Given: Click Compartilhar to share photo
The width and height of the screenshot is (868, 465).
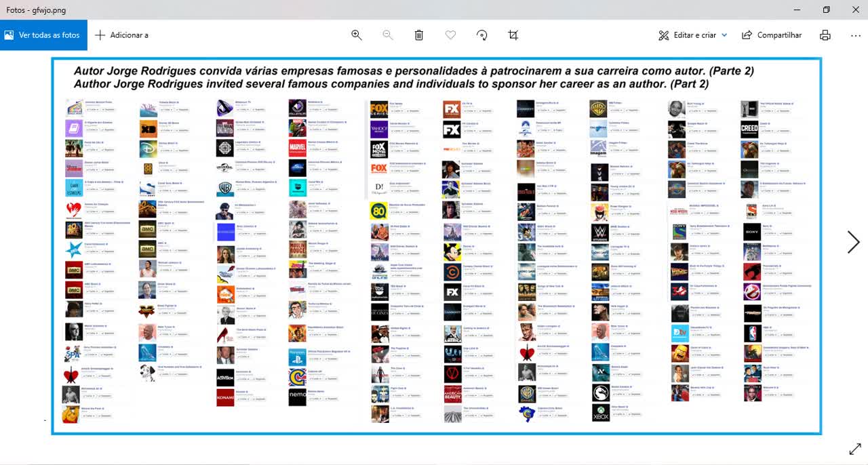Looking at the screenshot, I should (772, 35).
